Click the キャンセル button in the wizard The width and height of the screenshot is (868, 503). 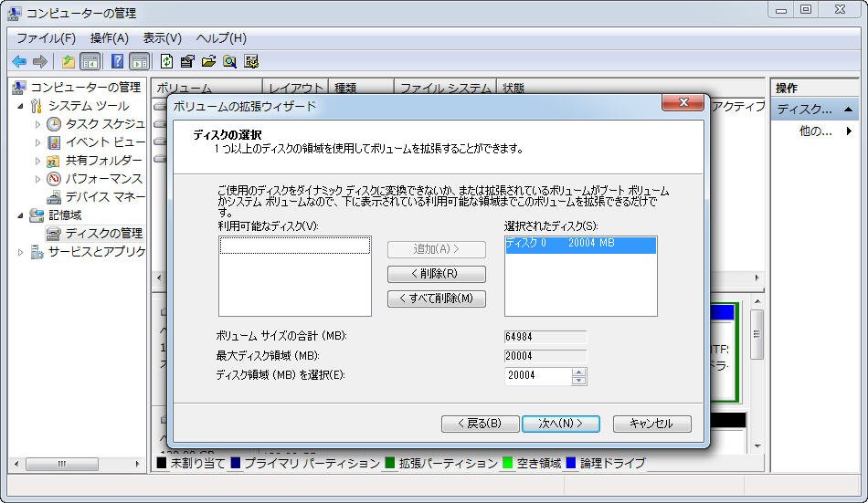point(652,424)
